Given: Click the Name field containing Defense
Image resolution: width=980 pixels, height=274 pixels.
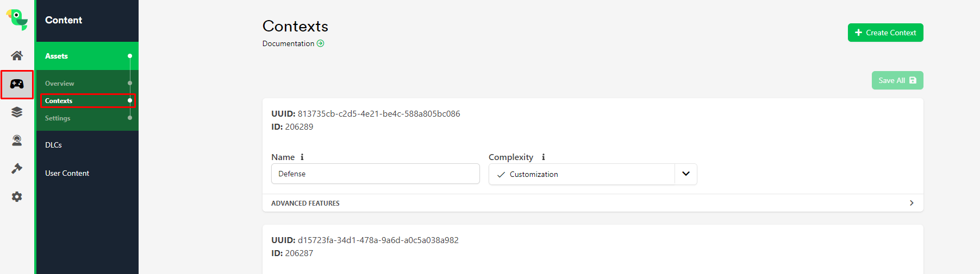Looking at the screenshot, I should pos(375,174).
